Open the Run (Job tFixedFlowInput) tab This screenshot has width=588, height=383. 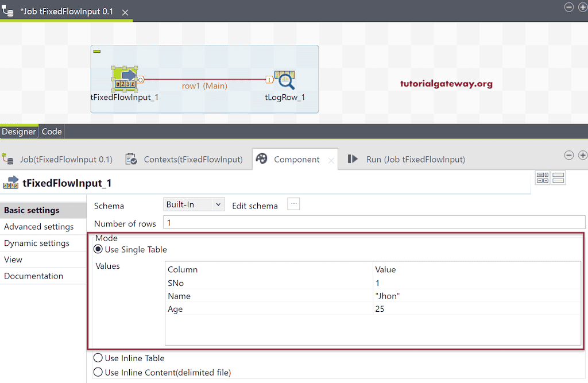click(416, 160)
